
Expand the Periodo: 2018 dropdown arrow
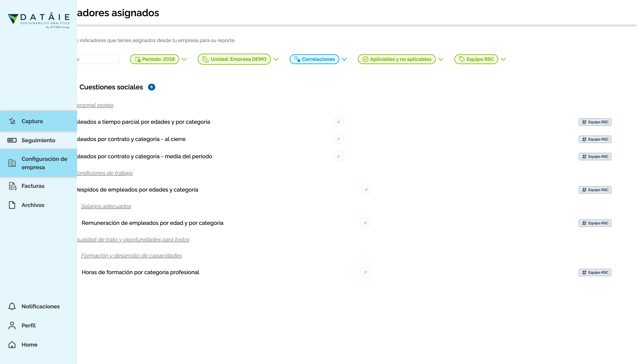(x=184, y=59)
